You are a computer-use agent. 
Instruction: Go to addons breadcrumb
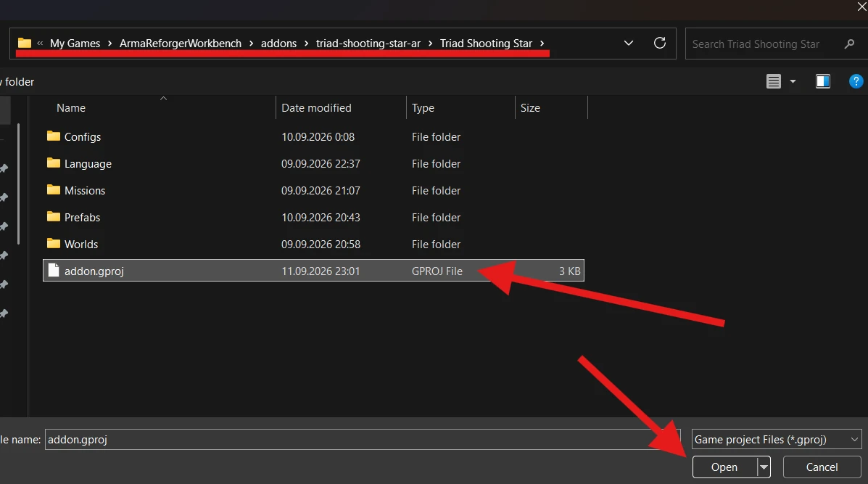click(278, 44)
